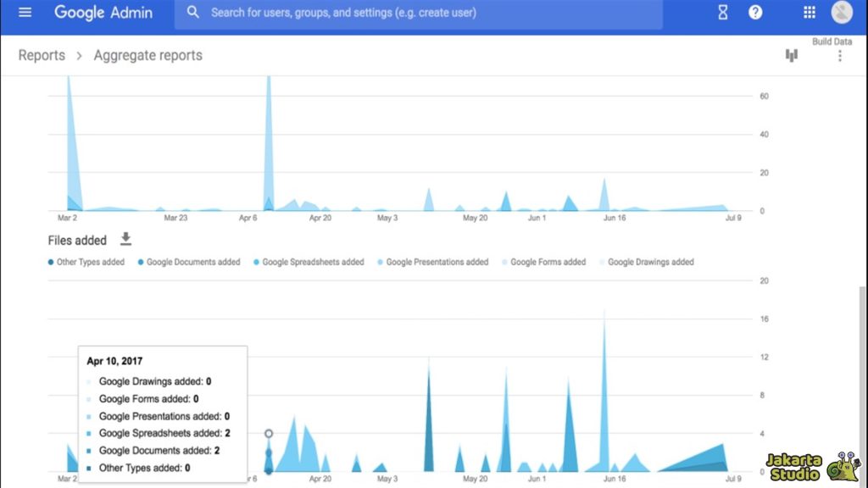The height and width of the screenshot is (488, 868).
Task: Toggle Other Types added legend
Action: pyautogui.click(x=86, y=263)
